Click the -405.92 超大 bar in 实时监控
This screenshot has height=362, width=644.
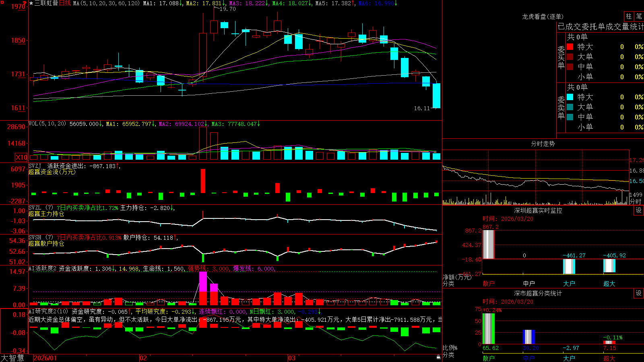tap(609, 265)
